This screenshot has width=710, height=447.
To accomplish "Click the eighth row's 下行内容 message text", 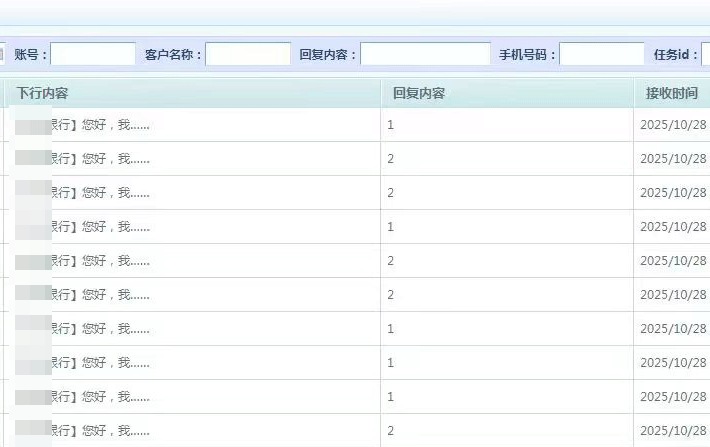I will [100, 363].
